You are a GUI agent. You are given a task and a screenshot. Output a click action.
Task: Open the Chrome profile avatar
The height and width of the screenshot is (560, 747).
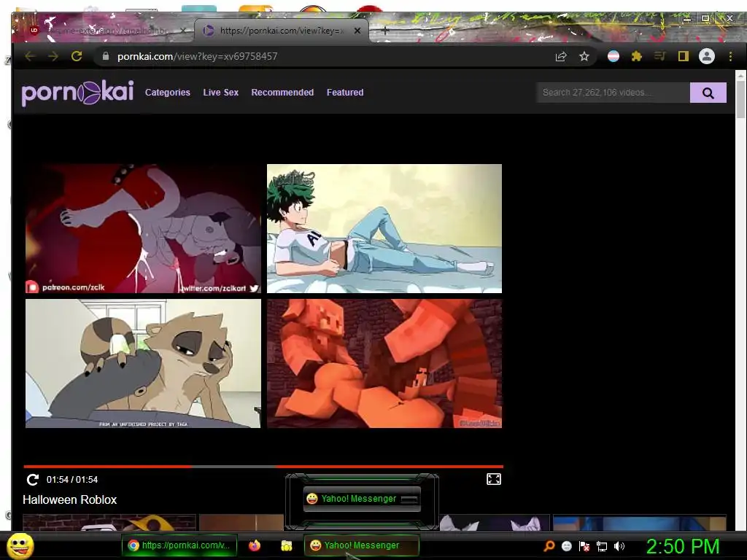point(706,57)
